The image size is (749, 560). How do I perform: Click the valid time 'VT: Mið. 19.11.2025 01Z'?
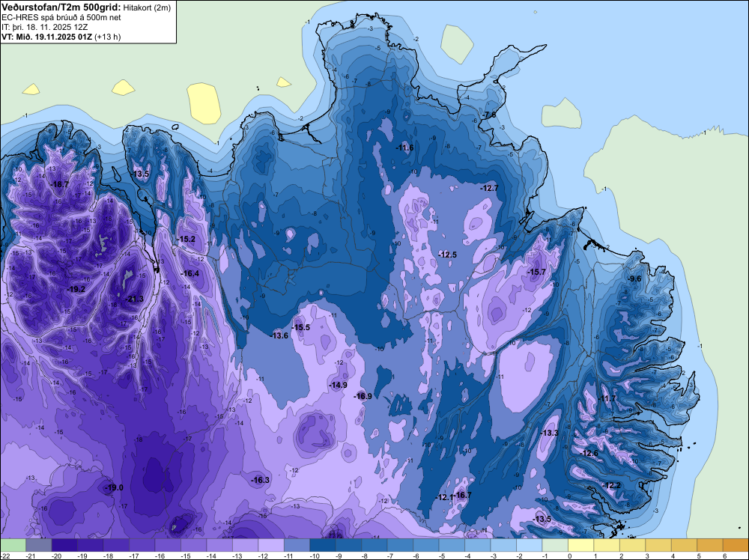click(x=47, y=37)
